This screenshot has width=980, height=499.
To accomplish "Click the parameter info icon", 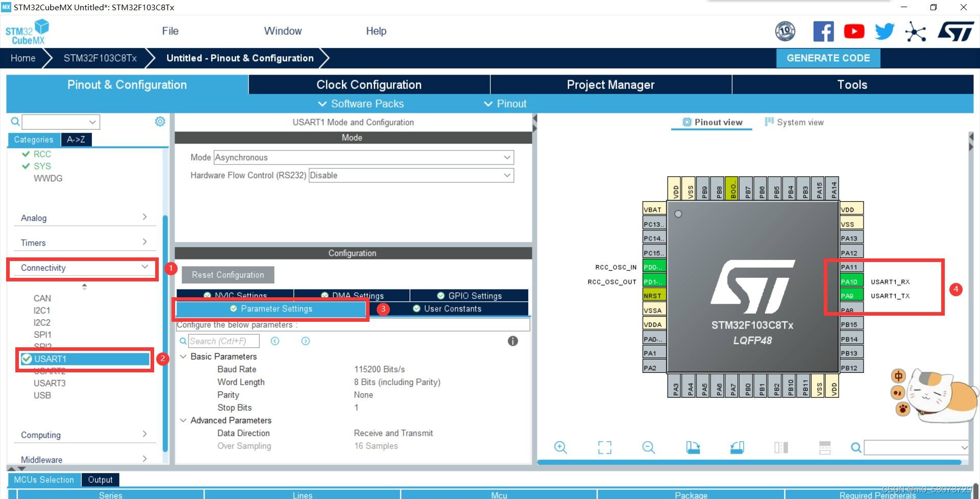I will pos(513,341).
